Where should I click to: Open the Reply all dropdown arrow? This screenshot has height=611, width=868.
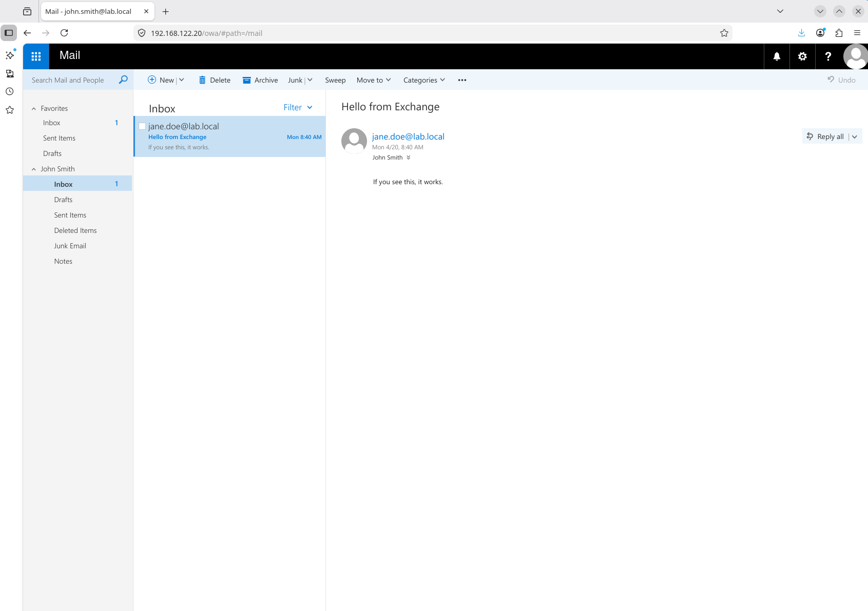point(854,136)
